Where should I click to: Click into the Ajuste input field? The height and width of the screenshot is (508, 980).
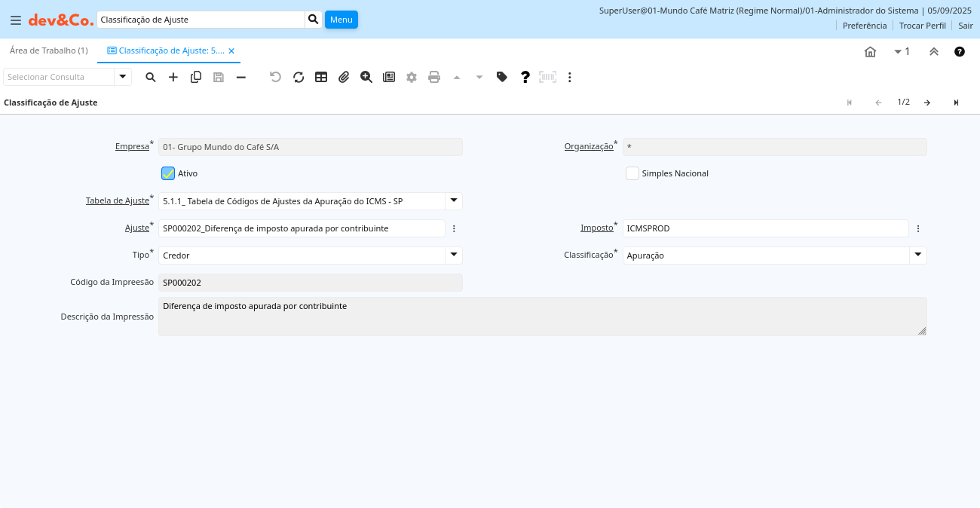(302, 228)
